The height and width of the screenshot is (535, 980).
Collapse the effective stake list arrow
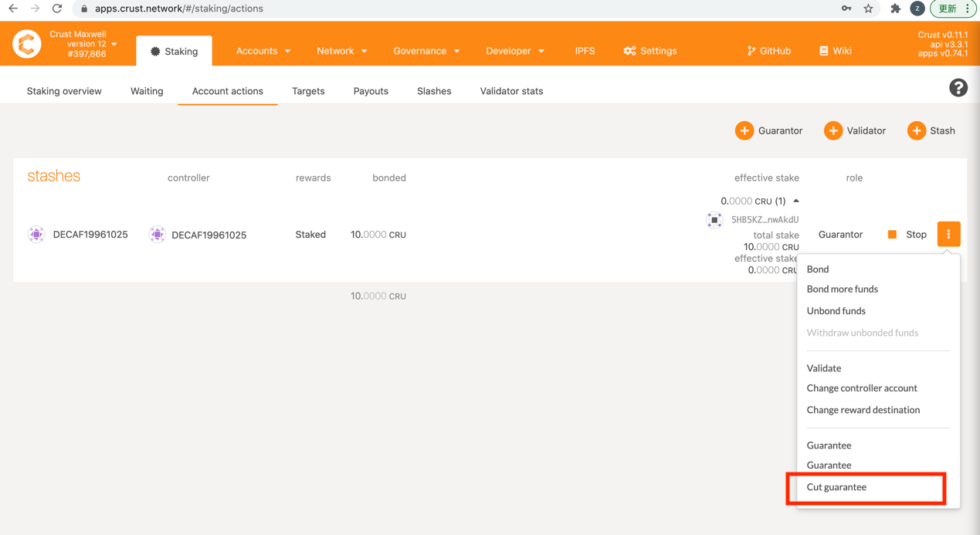click(x=796, y=201)
